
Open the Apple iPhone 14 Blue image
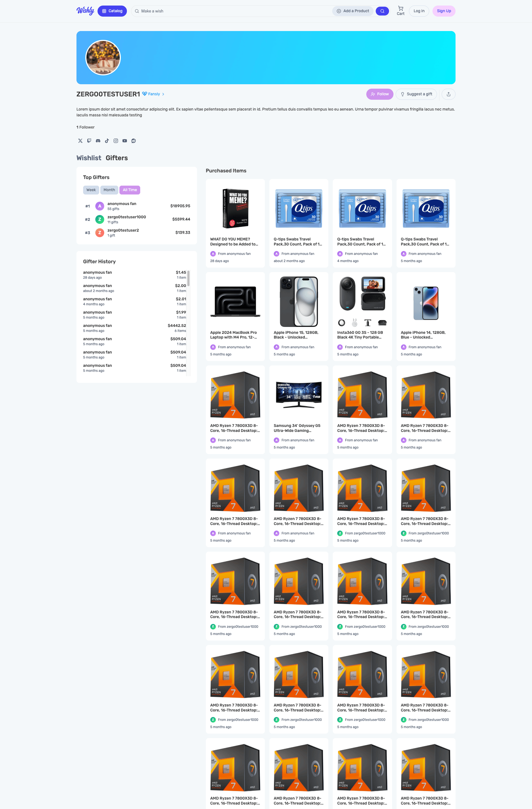click(x=426, y=301)
